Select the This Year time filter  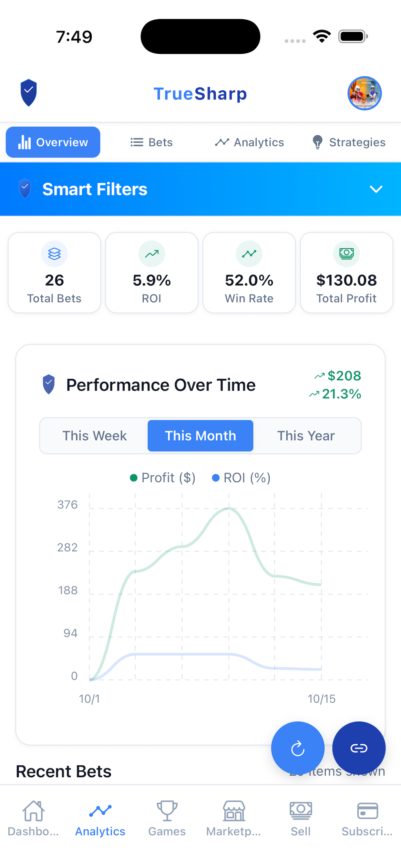coord(306,436)
